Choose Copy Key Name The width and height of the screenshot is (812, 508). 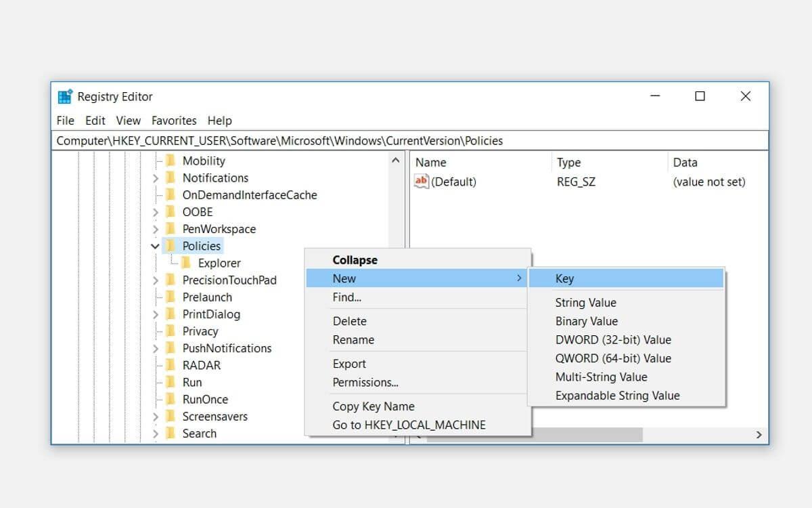point(418,406)
